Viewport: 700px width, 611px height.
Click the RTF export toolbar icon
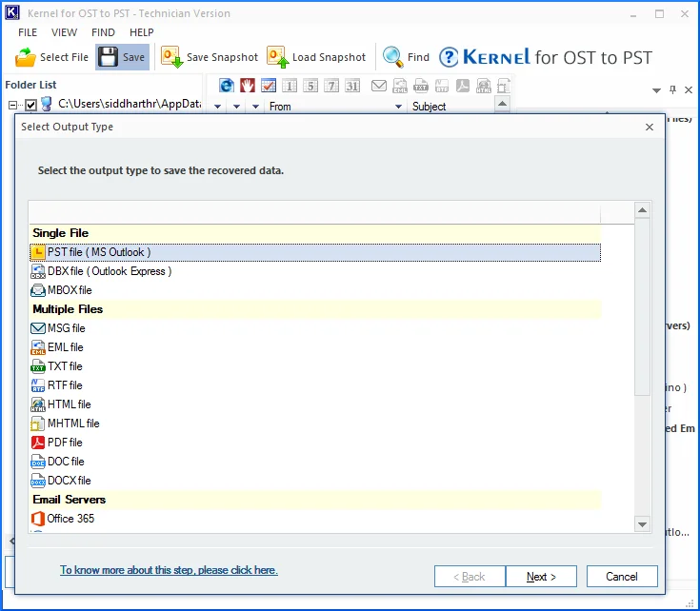click(x=442, y=86)
